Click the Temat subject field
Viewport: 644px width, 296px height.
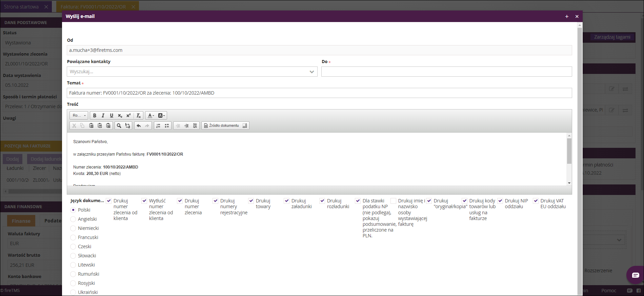(319, 93)
